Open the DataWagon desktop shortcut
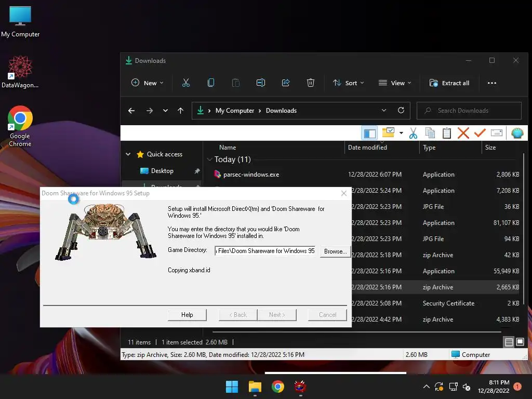Image resolution: width=532 pixels, height=399 pixels. (x=20, y=72)
